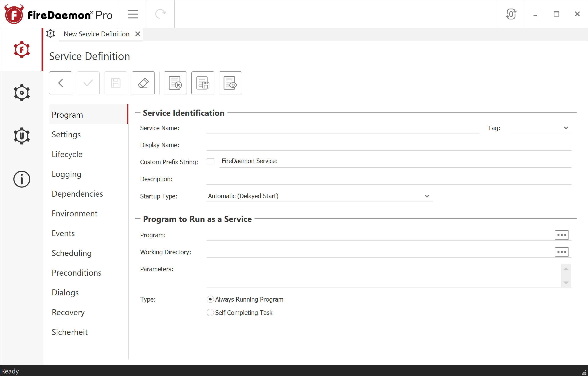Viewport: 588px width, 376px height.
Task: Switch to the New Service Definition tab
Action: pos(96,34)
